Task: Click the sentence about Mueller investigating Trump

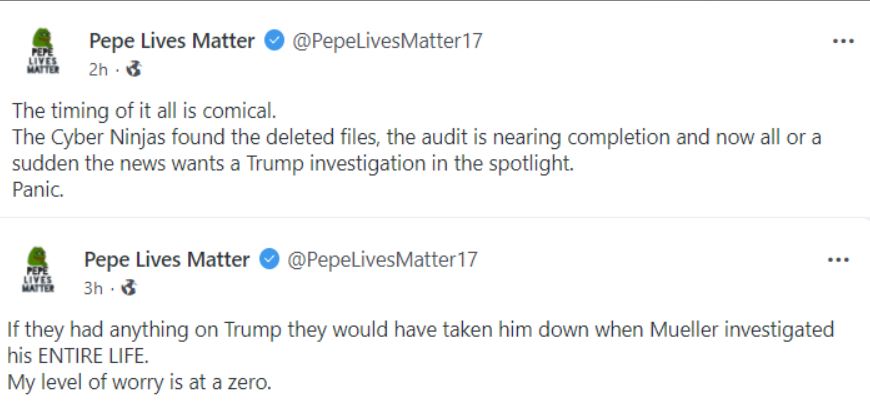Action: click(x=420, y=329)
